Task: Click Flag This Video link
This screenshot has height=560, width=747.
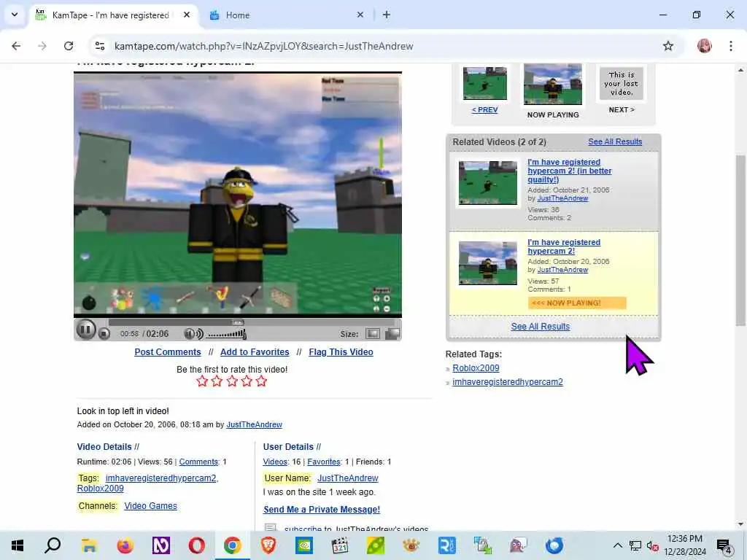Action: point(341,352)
